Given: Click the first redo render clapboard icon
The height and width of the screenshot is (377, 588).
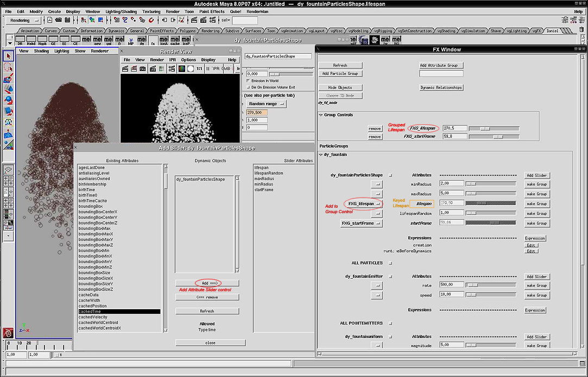Looking at the screenshot, I should pyautogui.click(x=125, y=69).
